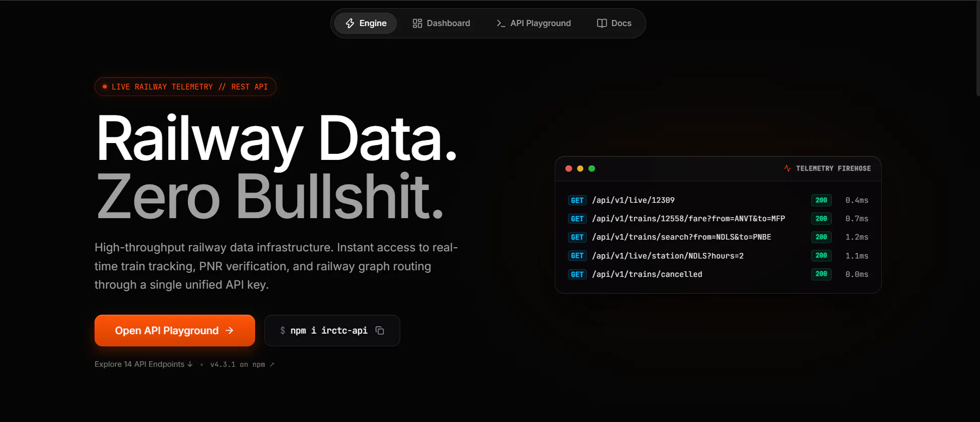The image size is (980, 422).
Task: Click the 1.2ms latency value
Action: (x=857, y=237)
